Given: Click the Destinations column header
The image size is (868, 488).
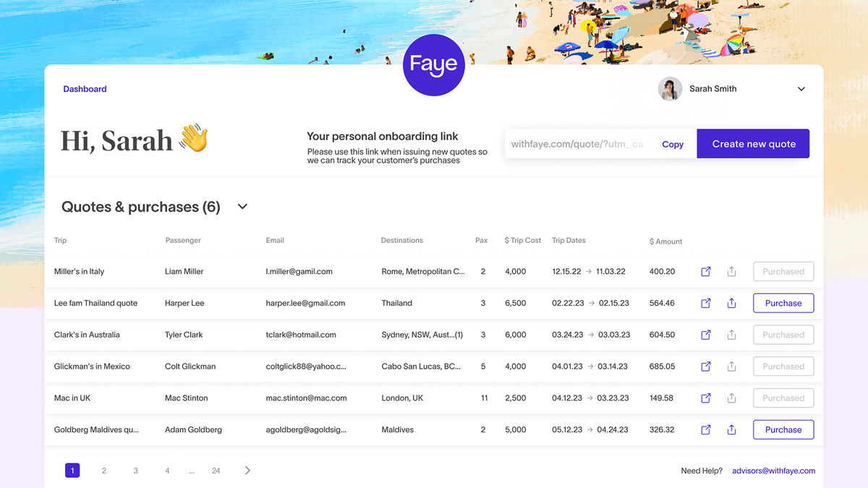Looking at the screenshot, I should (x=402, y=240).
